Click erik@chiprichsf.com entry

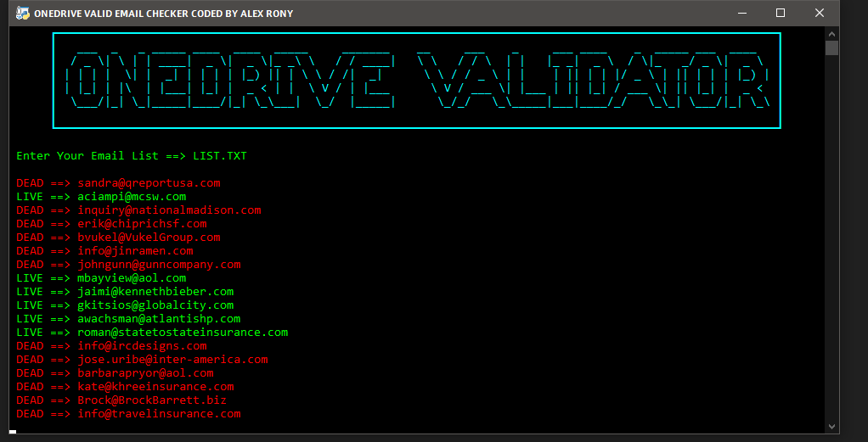pyautogui.click(x=111, y=223)
